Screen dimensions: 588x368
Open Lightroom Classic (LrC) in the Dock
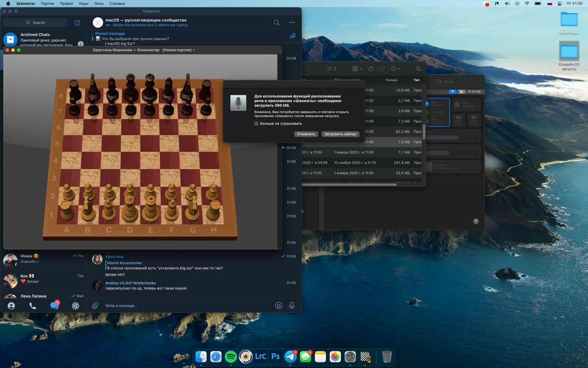pyautogui.click(x=260, y=356)
